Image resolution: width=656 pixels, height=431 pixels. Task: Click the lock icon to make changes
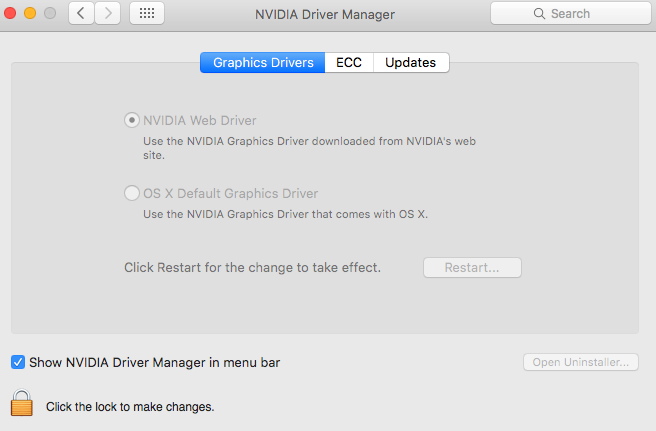(x=21, y=402)
